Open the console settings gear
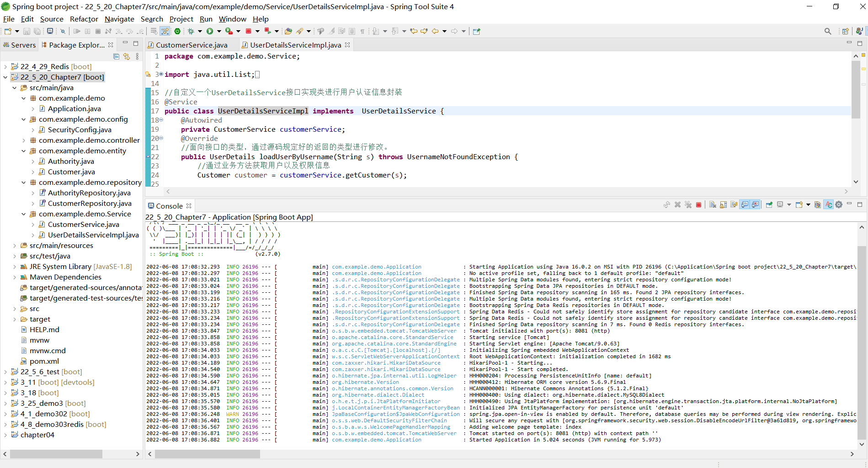The width and height of the screenshot is (868, 468). 839,205
